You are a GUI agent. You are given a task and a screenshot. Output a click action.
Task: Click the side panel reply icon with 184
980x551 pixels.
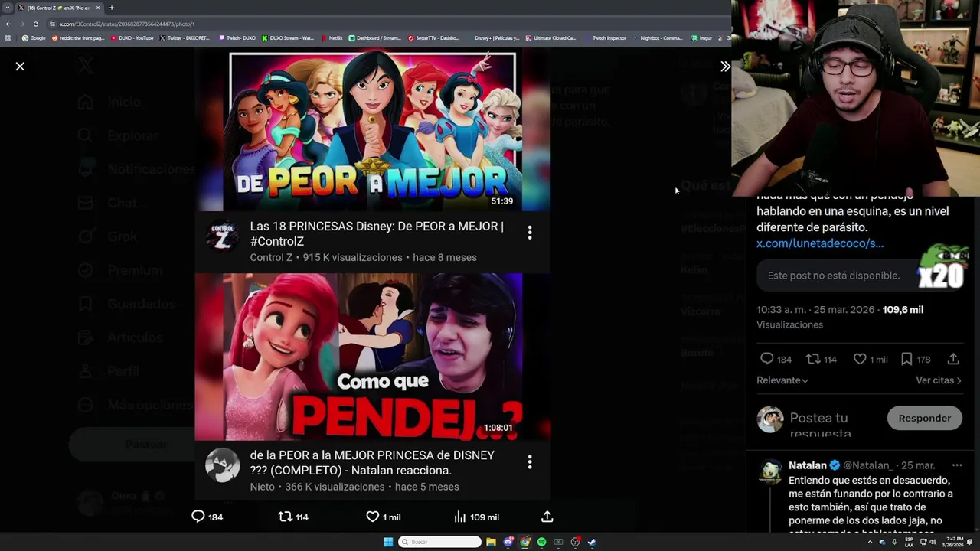[767, 359]
